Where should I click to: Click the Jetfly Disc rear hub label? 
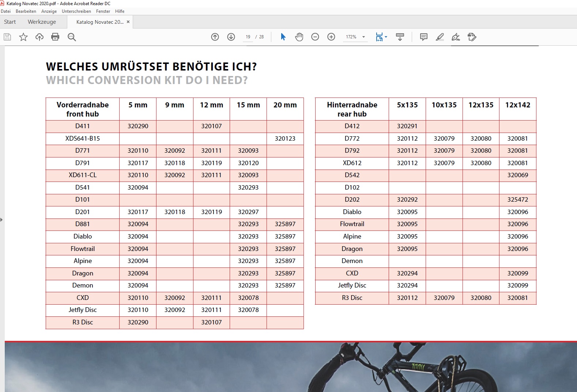pos(352,285)
